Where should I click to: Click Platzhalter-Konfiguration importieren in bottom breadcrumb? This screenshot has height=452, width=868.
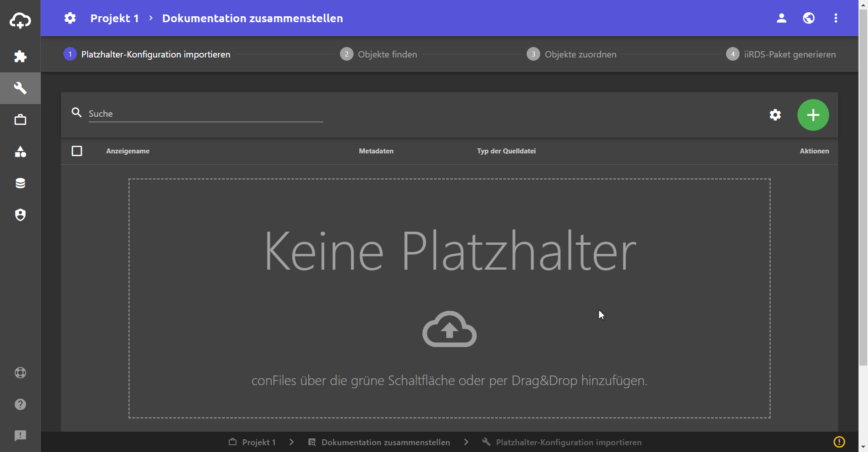pos(562,442)
